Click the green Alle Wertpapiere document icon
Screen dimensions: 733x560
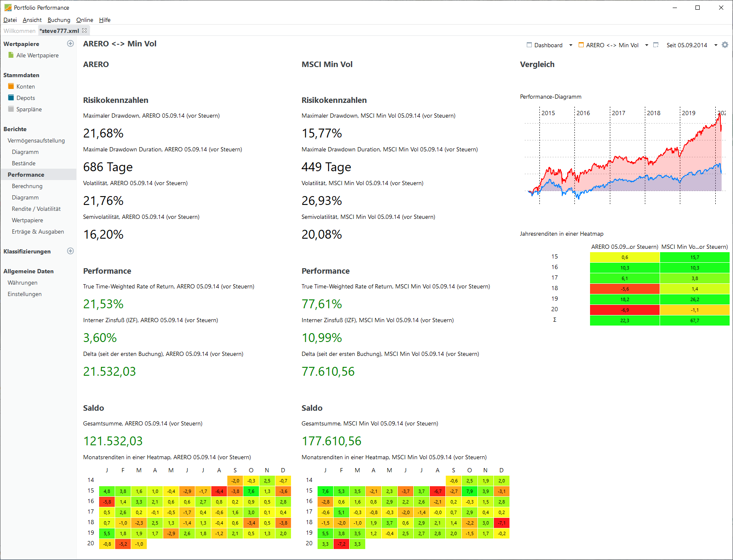(11, 55)
